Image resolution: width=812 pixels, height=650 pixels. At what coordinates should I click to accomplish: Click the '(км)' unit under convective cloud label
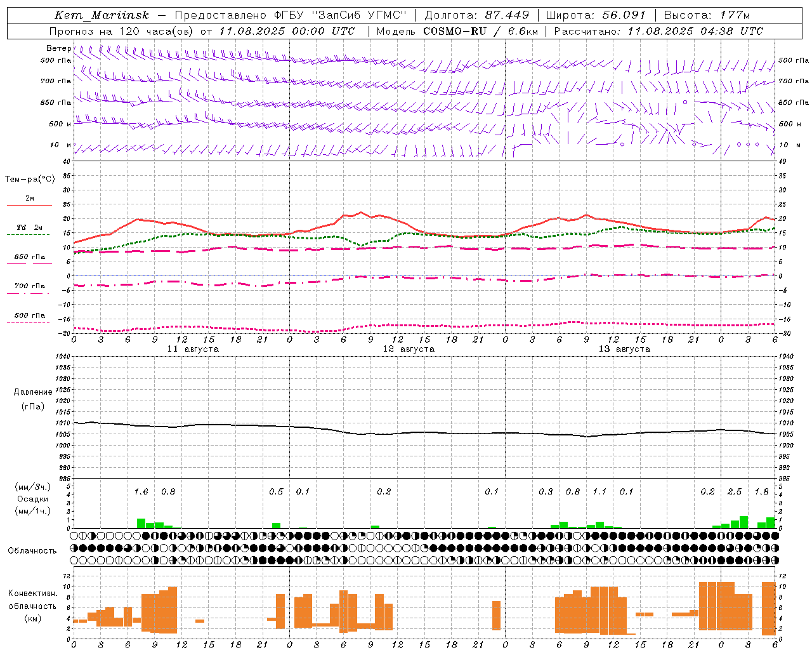(33, 618)
